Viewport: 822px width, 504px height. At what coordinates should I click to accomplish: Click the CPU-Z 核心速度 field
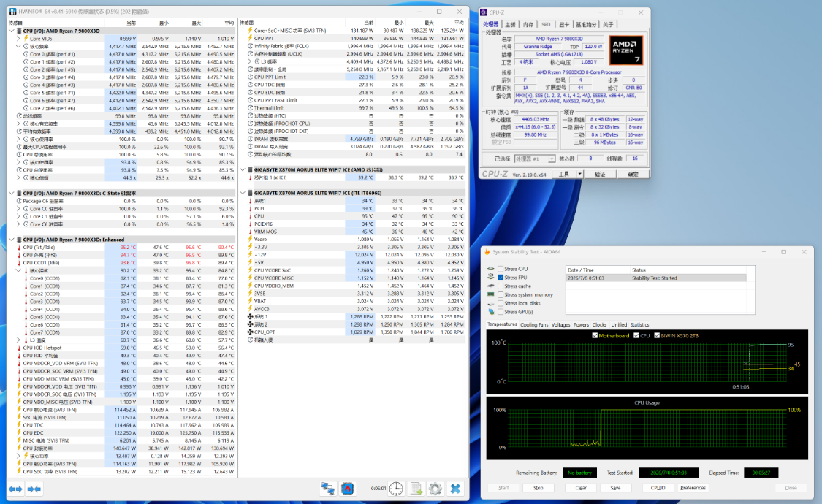click(536, 119)
